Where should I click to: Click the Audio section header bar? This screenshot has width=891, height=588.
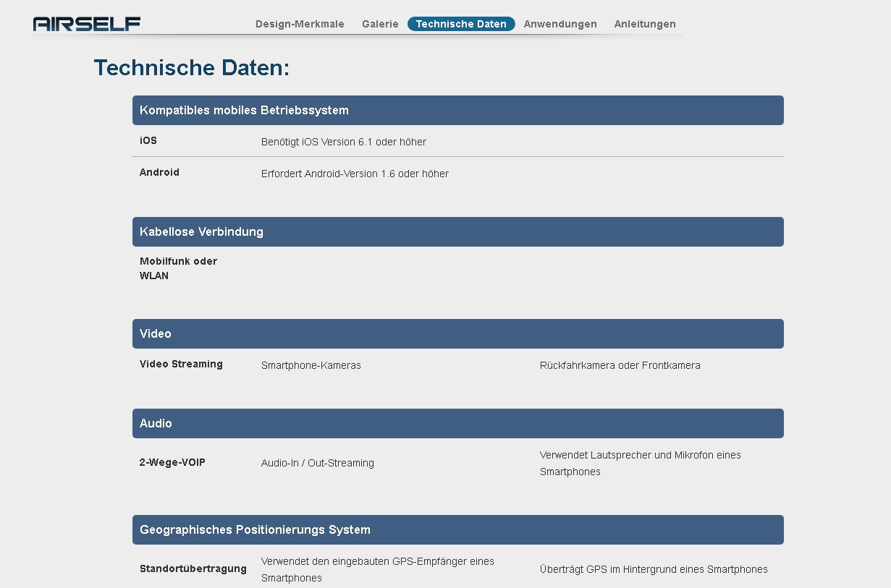coord(457,424)
